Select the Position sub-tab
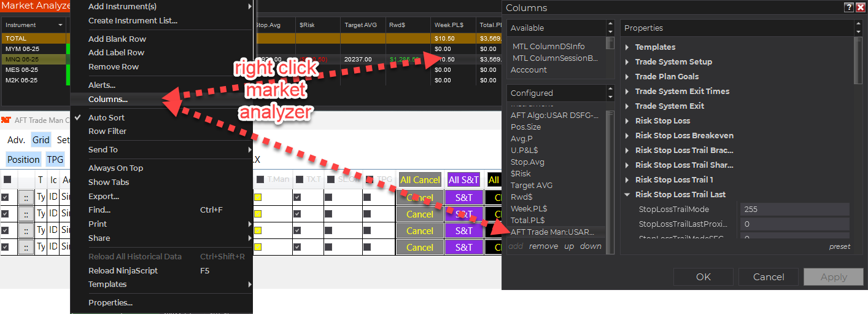 coord(23,159)
